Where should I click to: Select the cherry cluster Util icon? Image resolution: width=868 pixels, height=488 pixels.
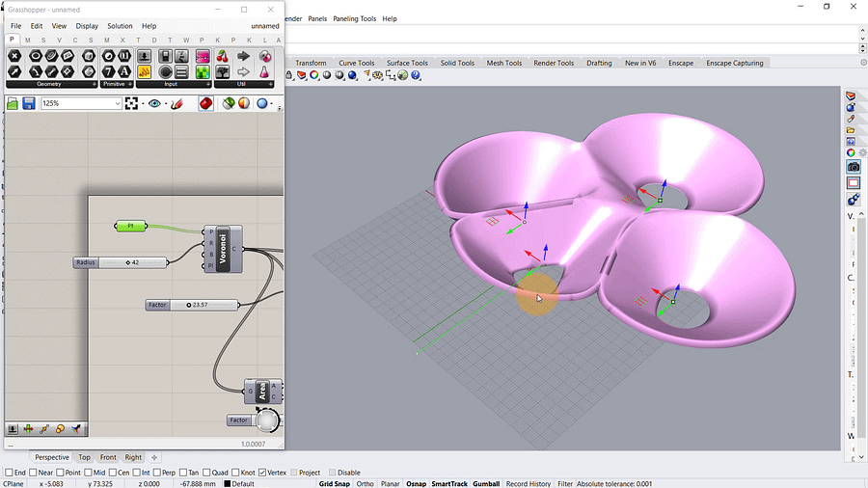[x=223, y=56]
